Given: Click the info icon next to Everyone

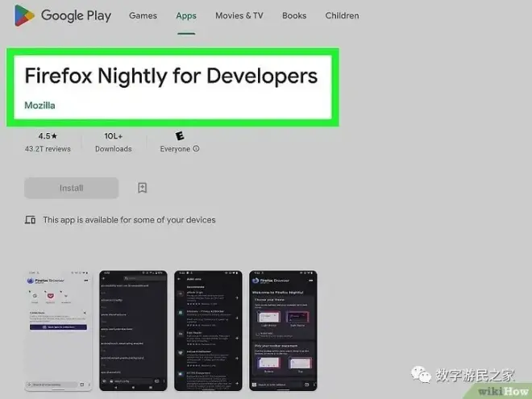Looking at the screenshot, I should point(196,148).
